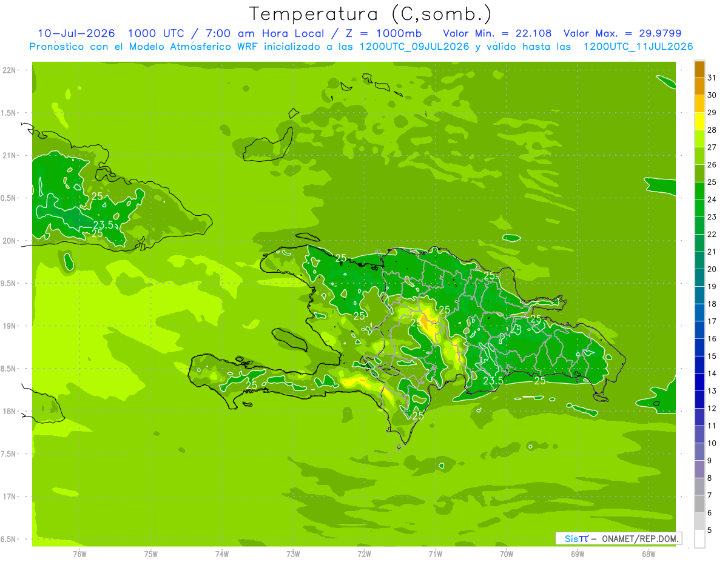Click the "75W" longitude axis label

click(151, 554)
